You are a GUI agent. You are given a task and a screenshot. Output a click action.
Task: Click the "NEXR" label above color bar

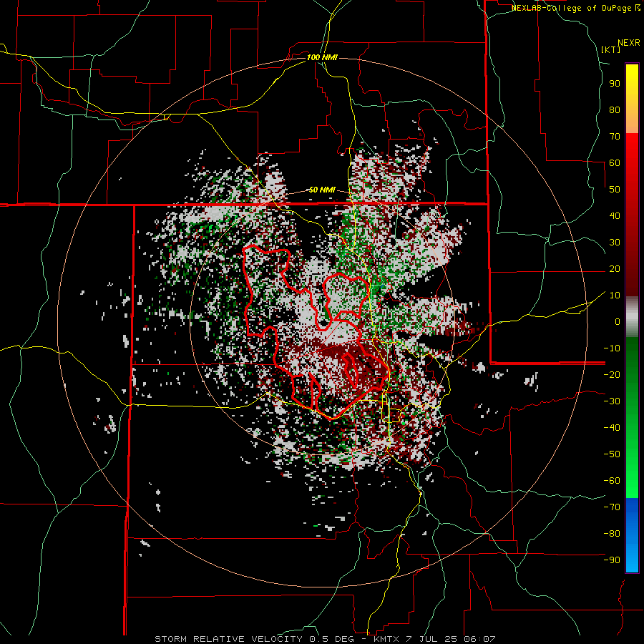point(629,43)
